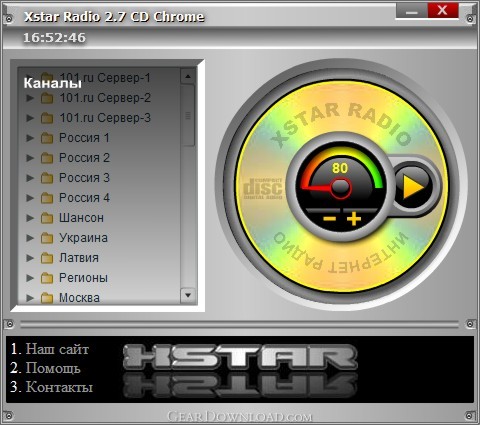The height and width of the screenshot is (425, 480).
Task: Click the Россия 4 folder icon
Action: click(x=47, y=198)
